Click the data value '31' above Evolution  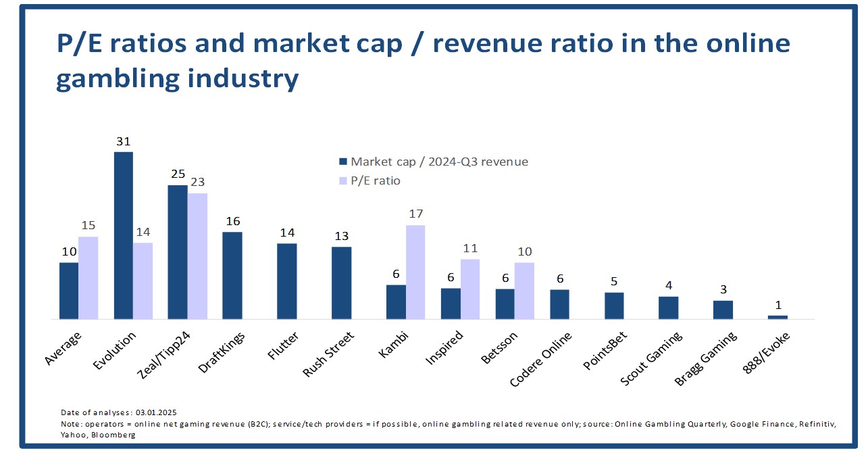click(x=123, y=142)
